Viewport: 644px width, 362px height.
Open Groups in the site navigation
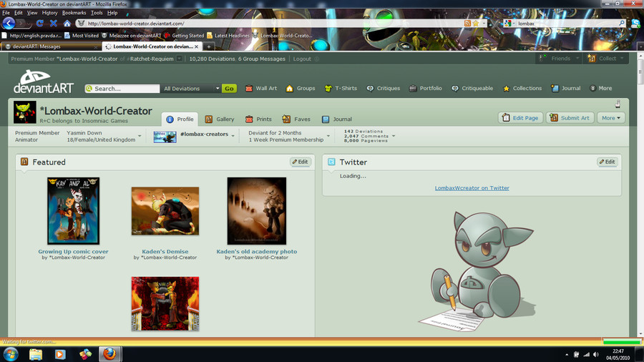pos(301,88)
